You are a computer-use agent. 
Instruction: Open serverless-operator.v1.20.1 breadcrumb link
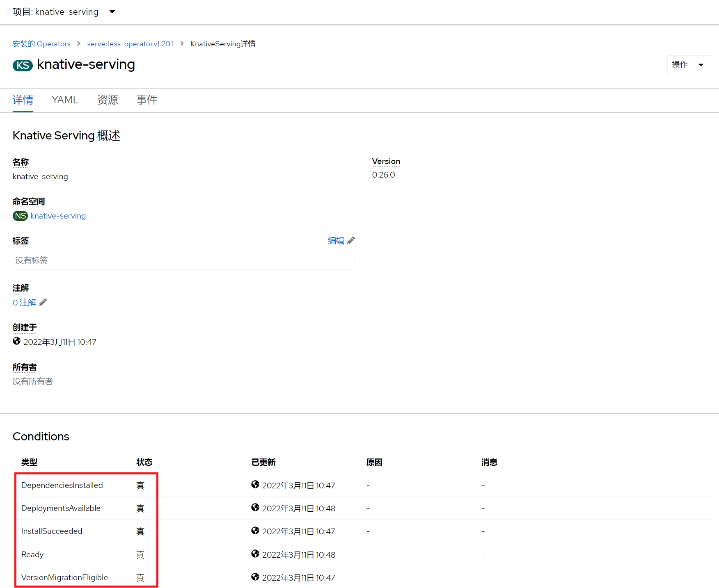(131, 44)
